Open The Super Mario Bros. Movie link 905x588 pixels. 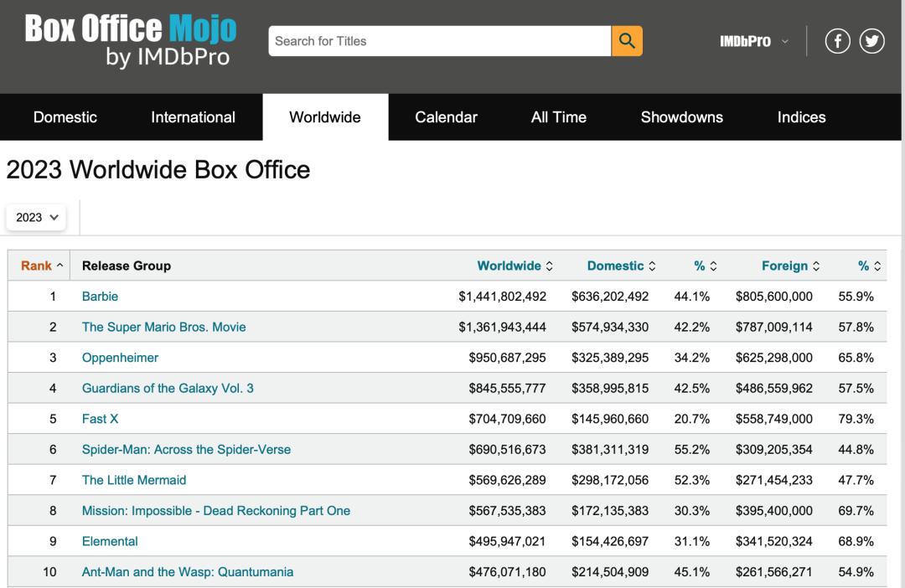click(164, 328)
